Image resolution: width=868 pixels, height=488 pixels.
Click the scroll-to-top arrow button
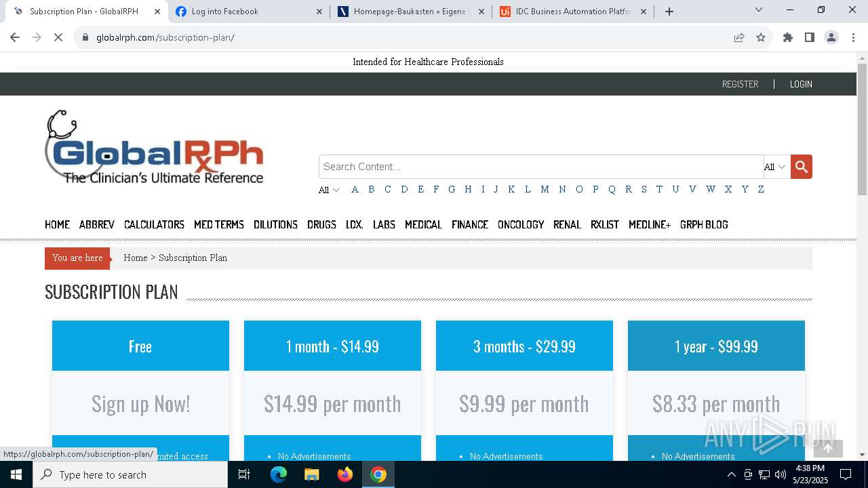(x=827, y=448)
